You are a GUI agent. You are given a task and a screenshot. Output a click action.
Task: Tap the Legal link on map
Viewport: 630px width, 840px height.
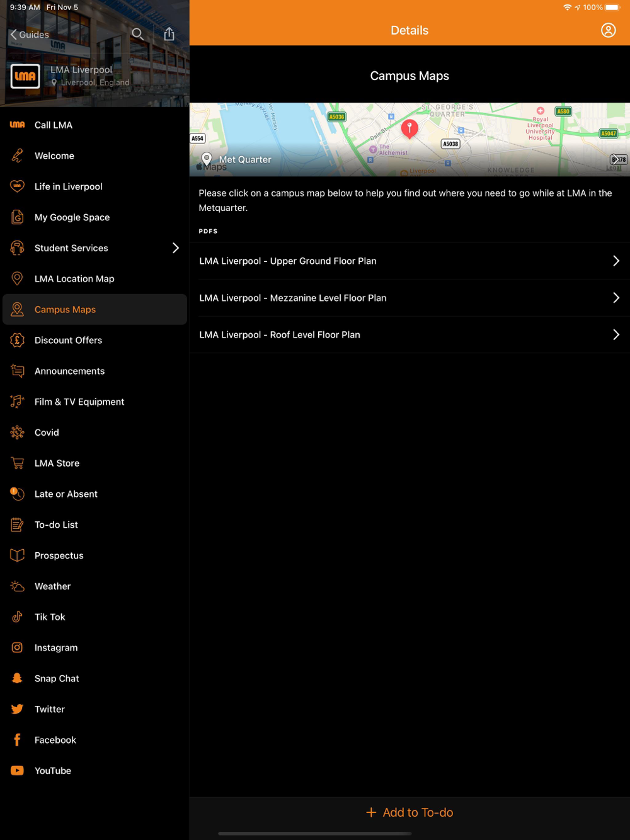[x=614, y=168]
